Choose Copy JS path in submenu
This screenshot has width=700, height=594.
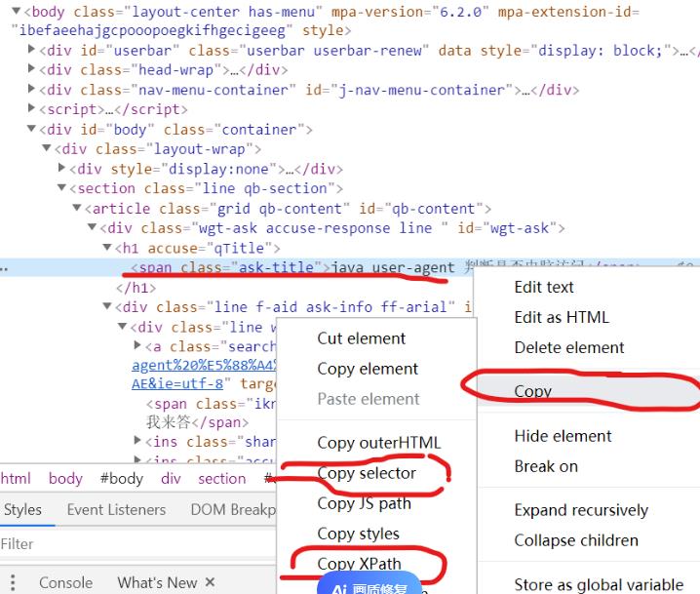[364, 503]
